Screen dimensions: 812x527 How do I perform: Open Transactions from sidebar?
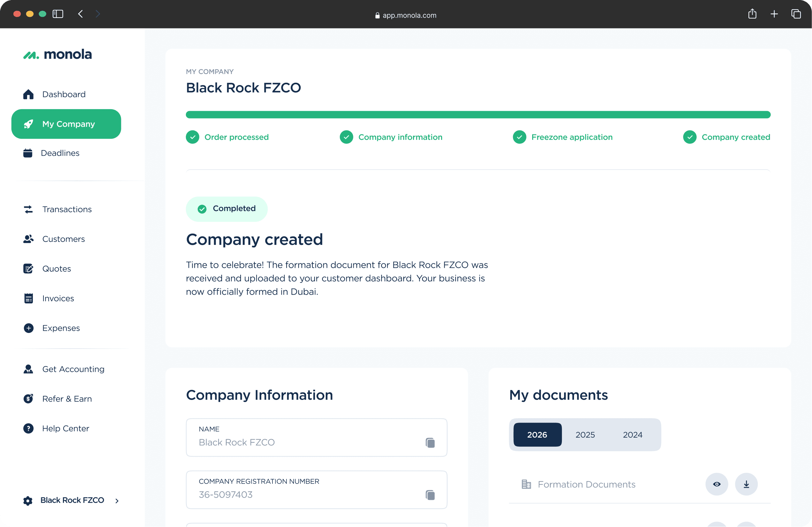66,209
